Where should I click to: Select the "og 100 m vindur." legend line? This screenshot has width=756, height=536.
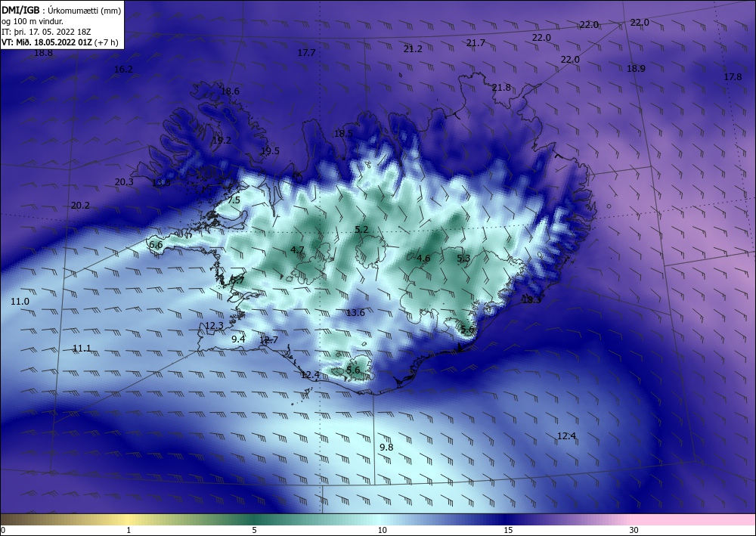[x=33, y=21]
